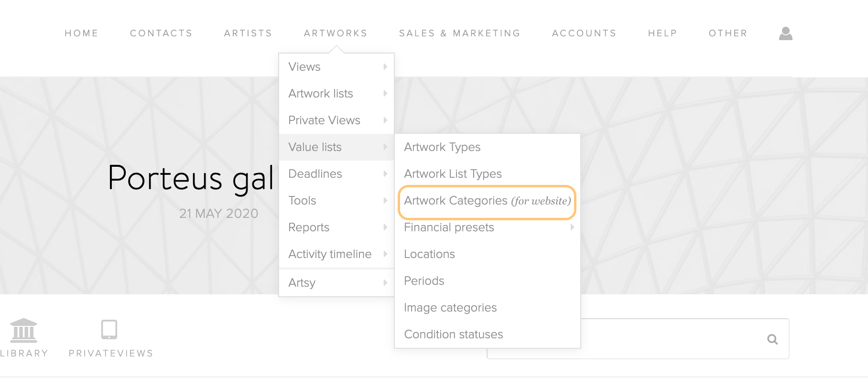868x387 pixels.
Task: Open the PrivateViews tablet icon
Action: pyautogui.click(x=109, y=330)
